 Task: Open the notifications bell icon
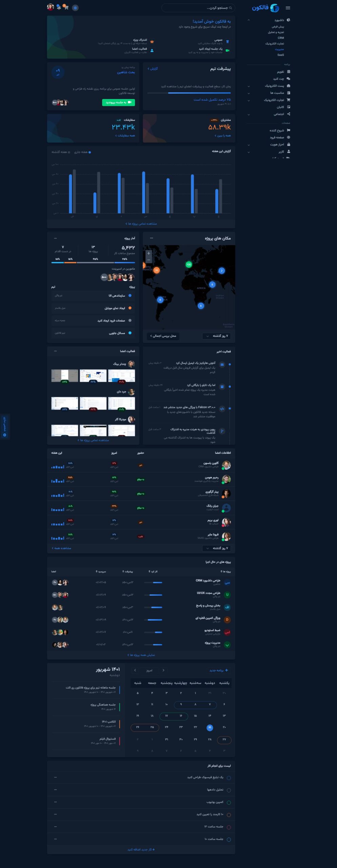click(x=59, y=7)
